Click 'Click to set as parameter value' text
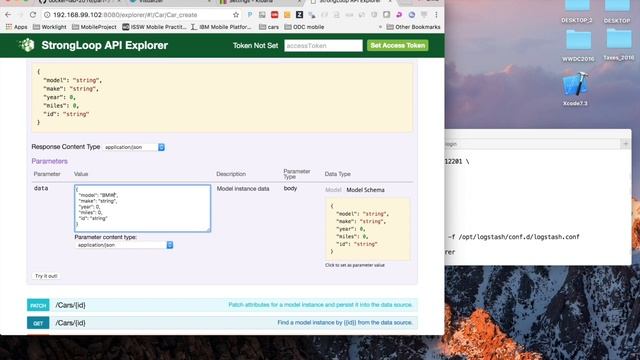The image size is (640, 360). click(x=355, y=265)
